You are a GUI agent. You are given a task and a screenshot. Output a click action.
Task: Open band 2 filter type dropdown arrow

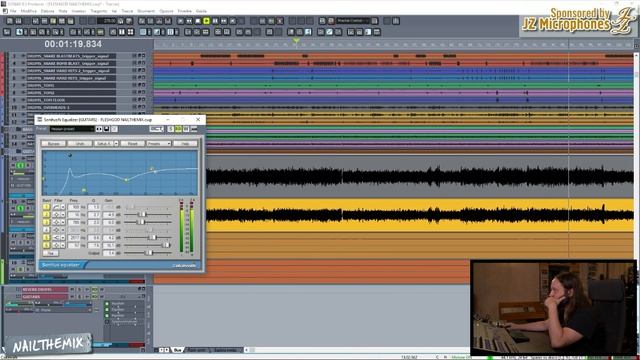(x=63, y=214)
